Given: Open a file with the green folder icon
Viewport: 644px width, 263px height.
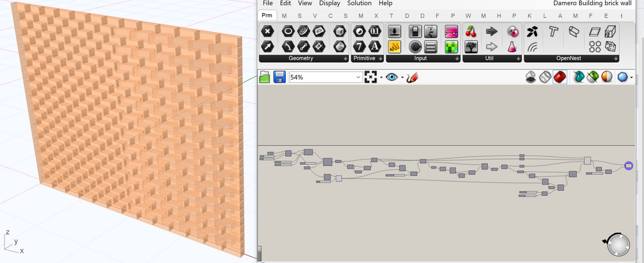Looking at the screenshot, I should point(265,77).
